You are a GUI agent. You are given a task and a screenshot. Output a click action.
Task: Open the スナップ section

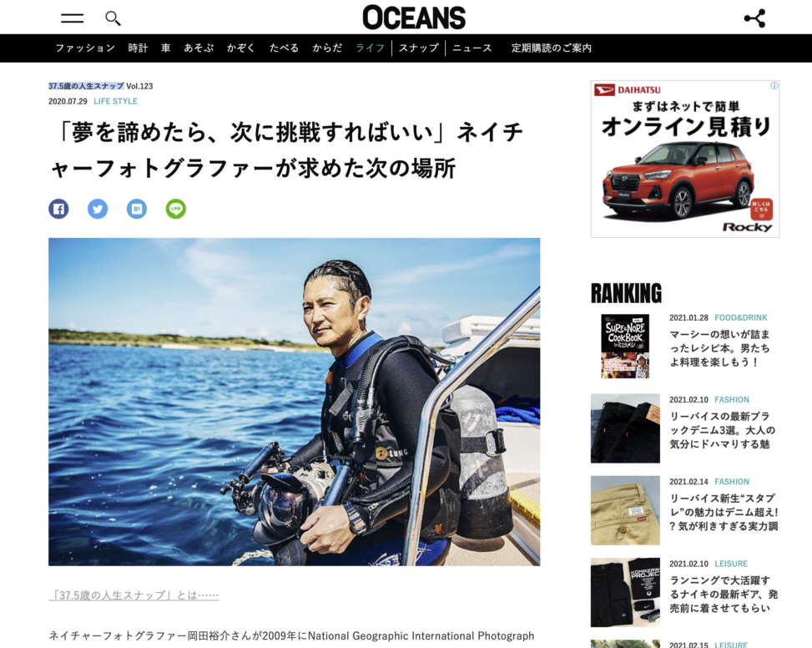[418, 48]
